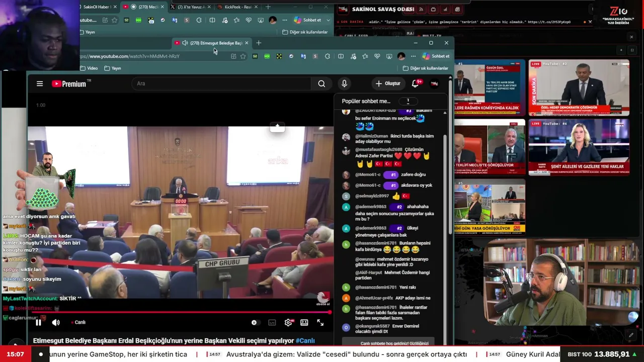Open the bar chart icon in Sakinol header

pyautogui.click(x=446, y=10)
